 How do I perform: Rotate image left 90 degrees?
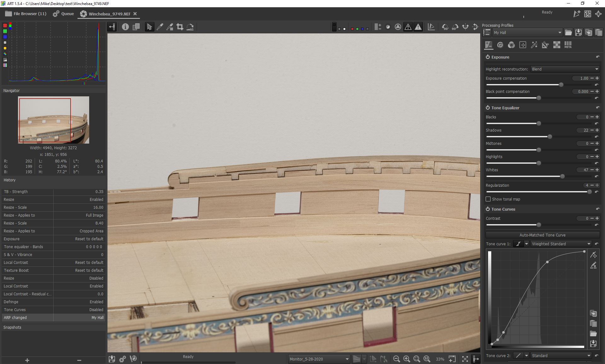click(x=445, y=27)
